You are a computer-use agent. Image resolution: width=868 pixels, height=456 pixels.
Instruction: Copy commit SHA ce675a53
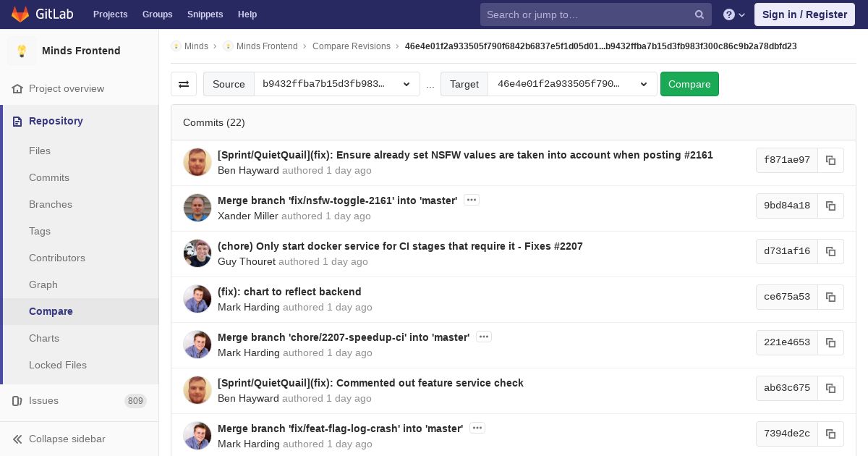pyautogui.click(x=830, y=297)
